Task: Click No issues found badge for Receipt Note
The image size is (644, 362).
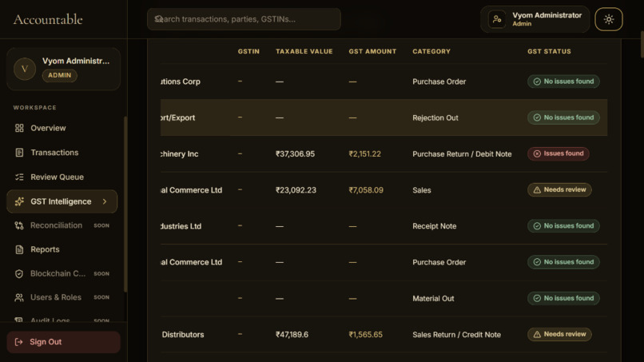Action: coord(563,226)
